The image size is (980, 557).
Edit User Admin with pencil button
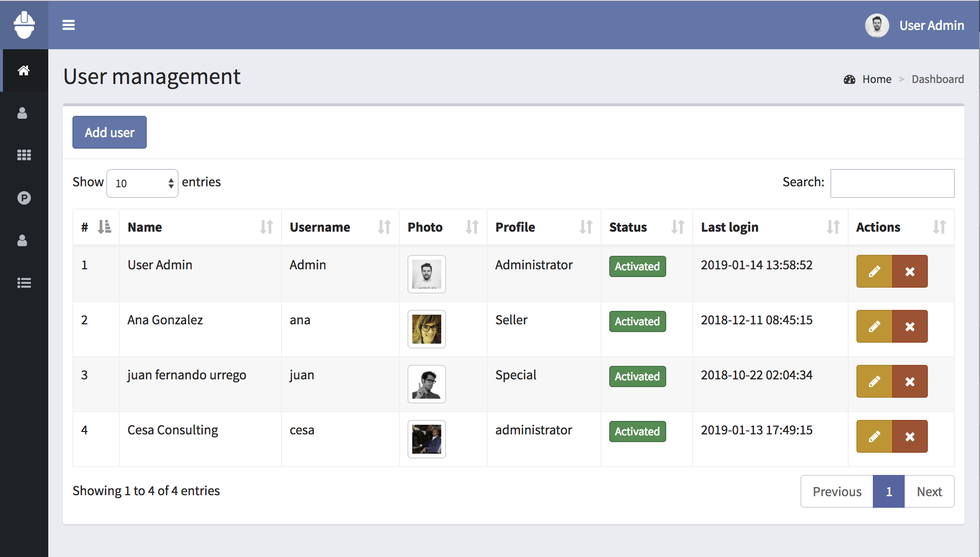tap(874, 271)
